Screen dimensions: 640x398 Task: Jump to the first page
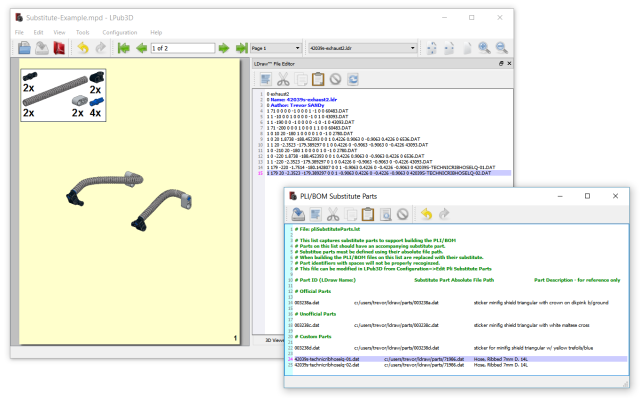[x=123, y=48]
